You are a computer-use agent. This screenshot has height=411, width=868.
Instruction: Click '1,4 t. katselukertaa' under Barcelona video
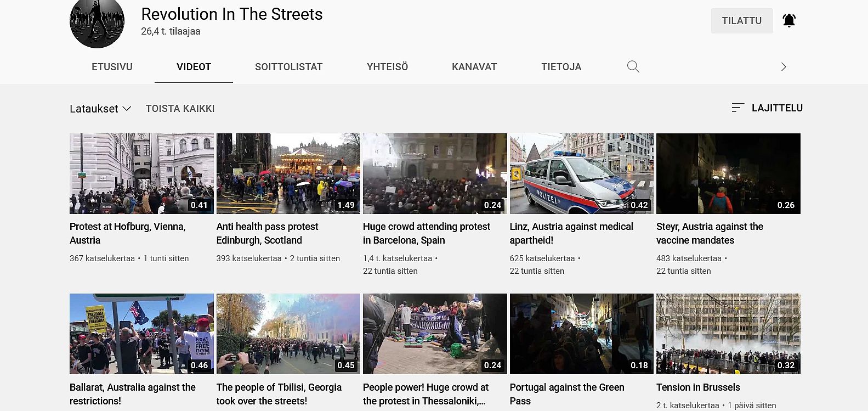398,258
